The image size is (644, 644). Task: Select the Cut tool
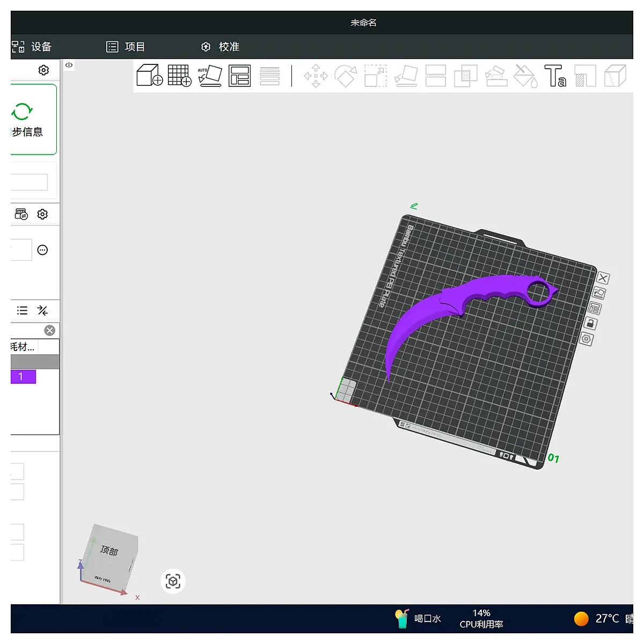[436, 76]
